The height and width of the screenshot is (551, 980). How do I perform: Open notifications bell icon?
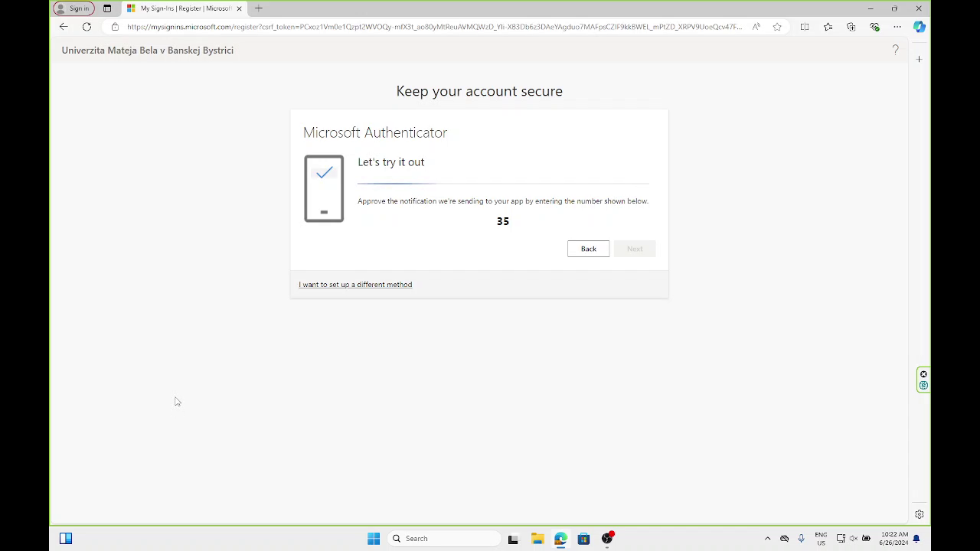(916, 539)
